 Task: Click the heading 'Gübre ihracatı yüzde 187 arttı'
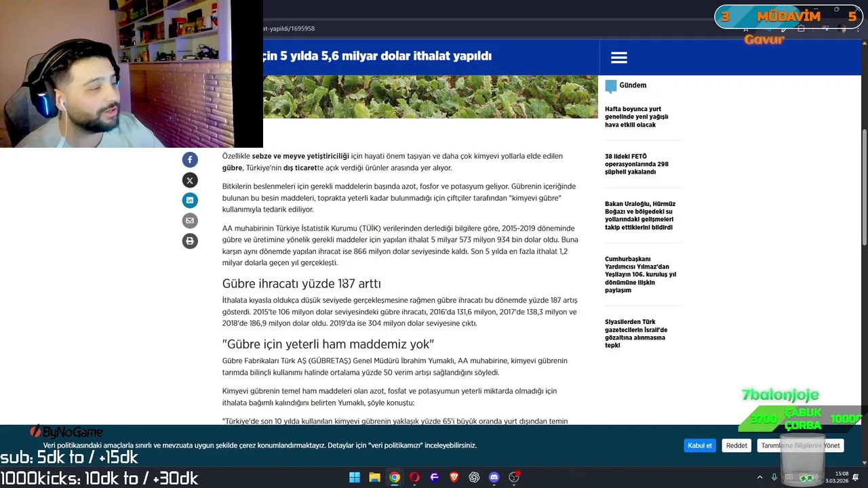coord(302,283)
